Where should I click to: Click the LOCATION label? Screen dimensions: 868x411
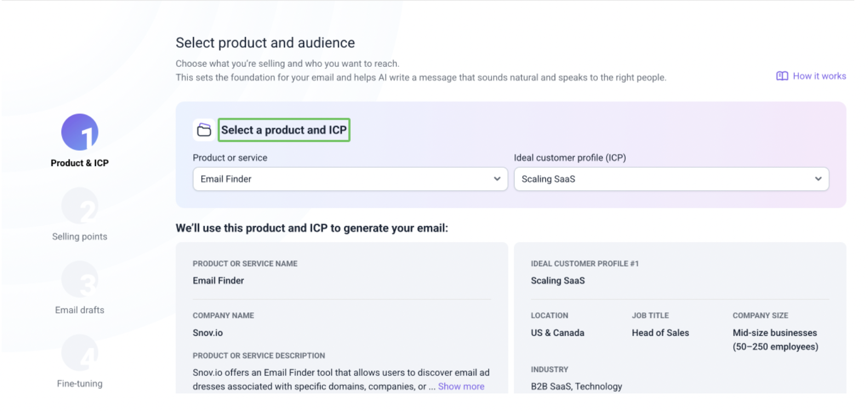tap(549, 316)
